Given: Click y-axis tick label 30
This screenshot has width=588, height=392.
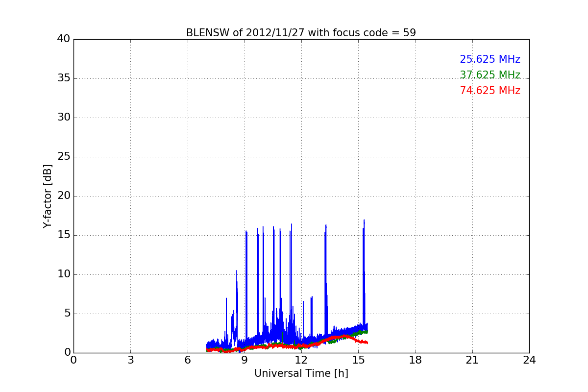Looking at the screenshot, I should pyautogui.click(x=64, y=118).
